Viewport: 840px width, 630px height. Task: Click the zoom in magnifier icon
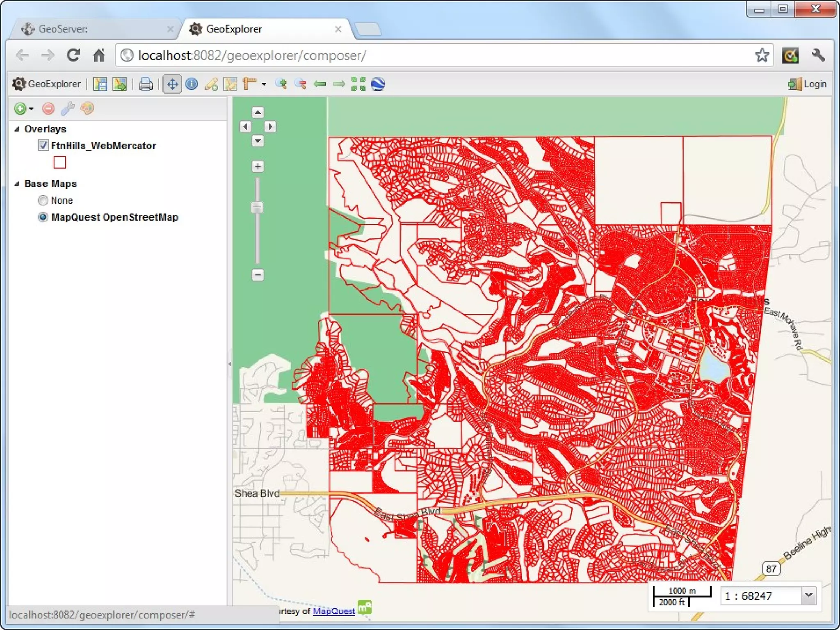(x=281, y=84)
